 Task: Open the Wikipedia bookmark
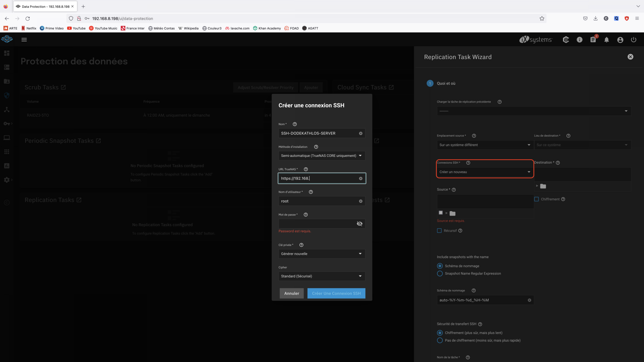(188, 28)
